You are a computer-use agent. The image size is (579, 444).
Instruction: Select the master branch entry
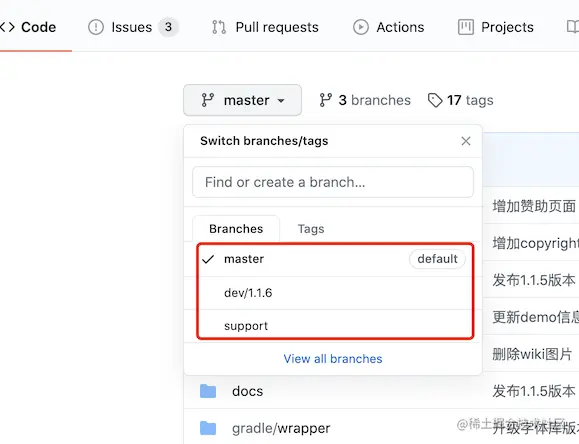pyautogui.click(x=333, y=259)
